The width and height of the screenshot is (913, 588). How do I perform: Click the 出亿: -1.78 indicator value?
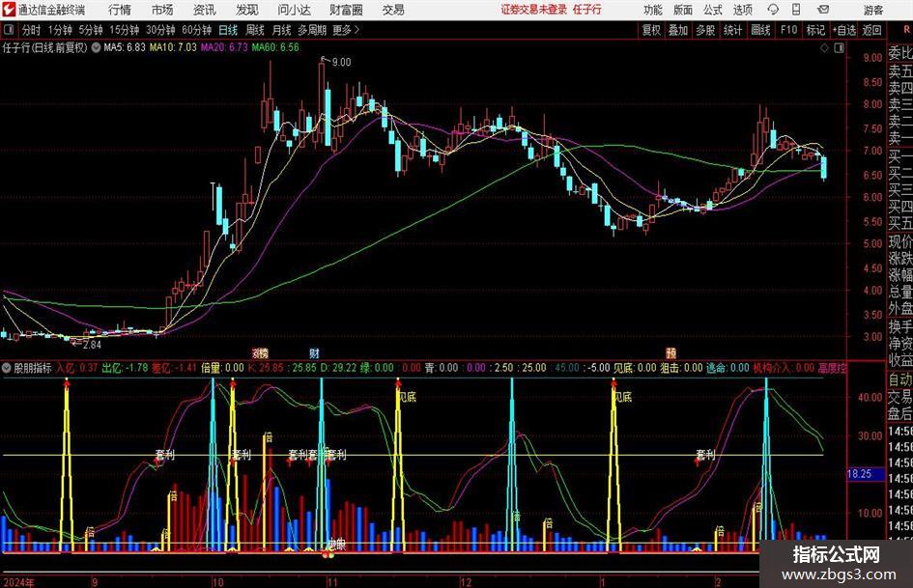pyautogui.click(x=125, y=368)
